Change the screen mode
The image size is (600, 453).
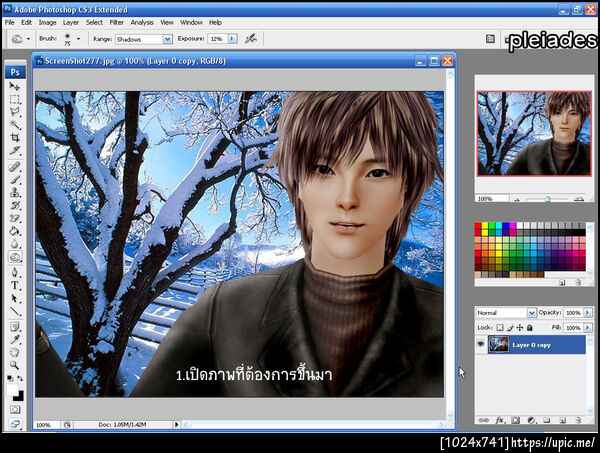pos(15,424)
